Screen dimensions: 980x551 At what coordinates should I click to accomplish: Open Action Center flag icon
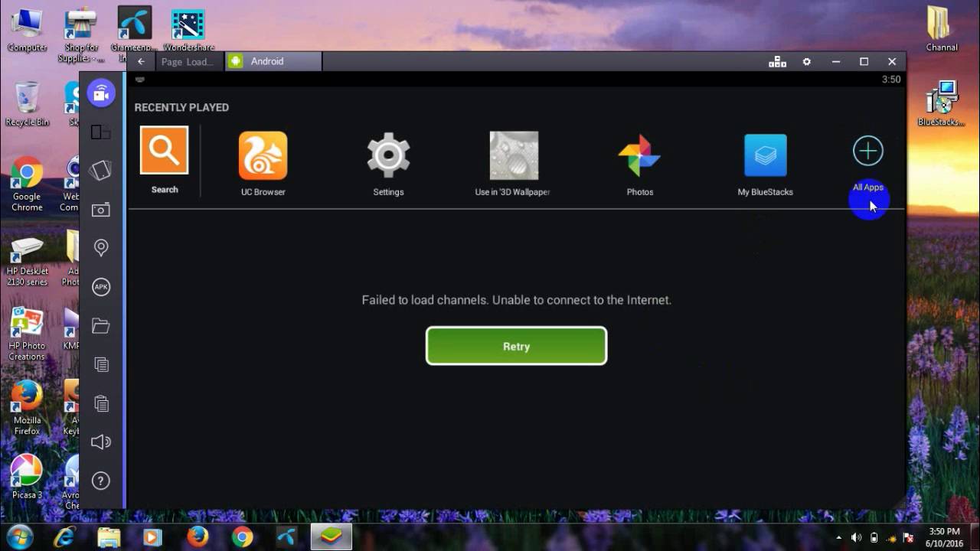point(909,538)
